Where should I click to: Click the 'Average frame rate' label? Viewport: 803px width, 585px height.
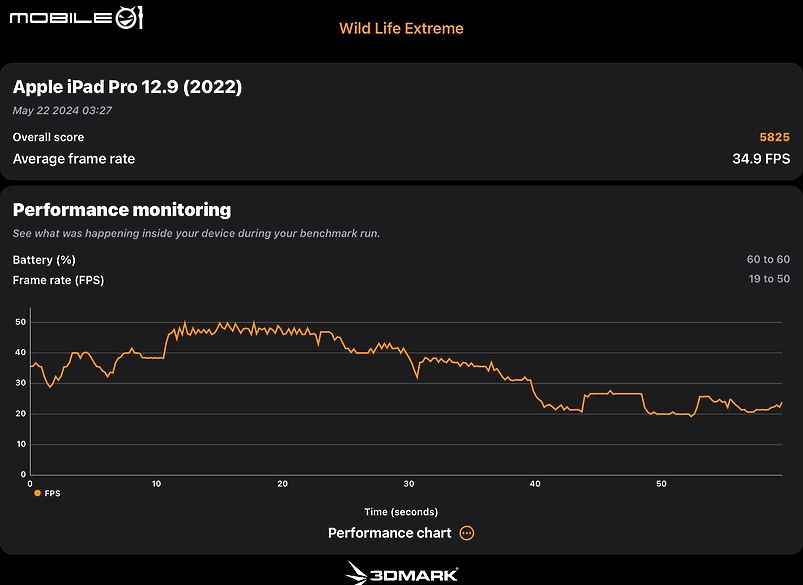pos(74,159)
